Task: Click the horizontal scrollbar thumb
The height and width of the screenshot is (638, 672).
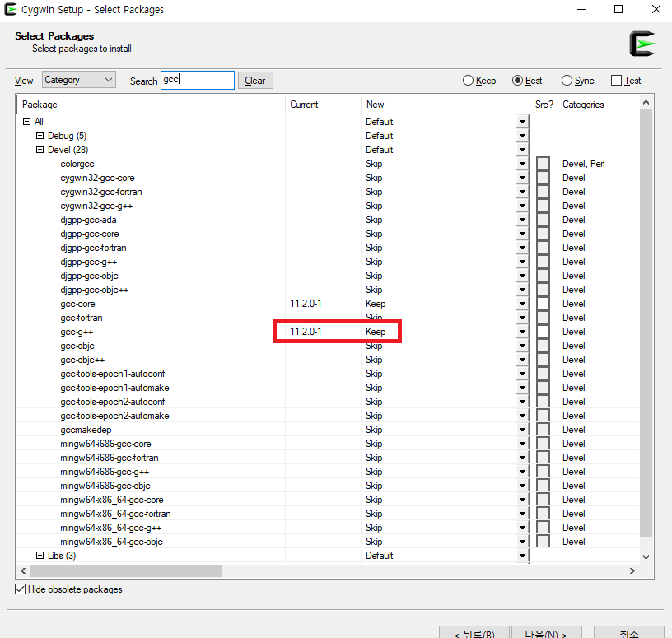Action: 127,570
